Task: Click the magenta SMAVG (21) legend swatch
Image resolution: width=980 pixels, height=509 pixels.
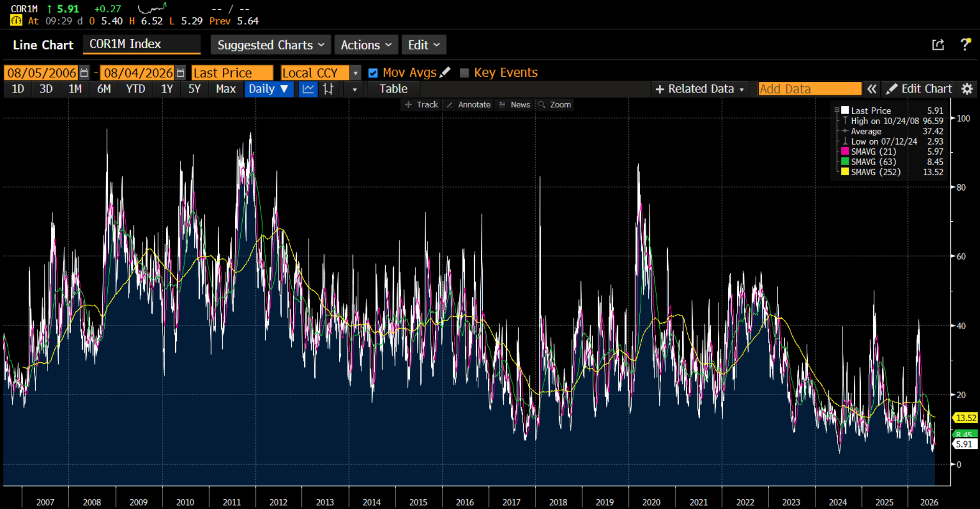Action: 845,151
